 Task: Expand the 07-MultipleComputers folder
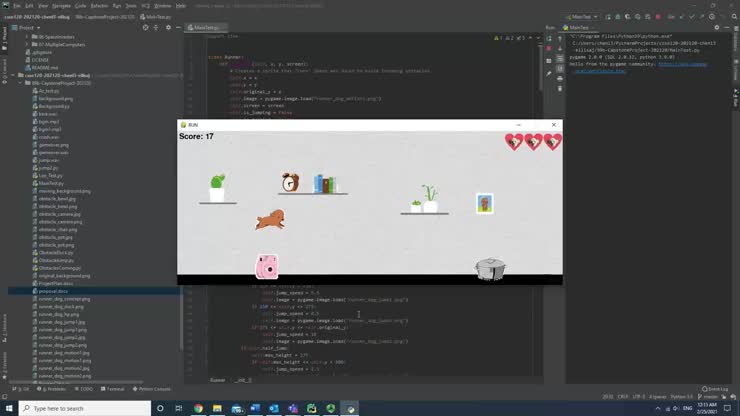[x=27, y=44]
